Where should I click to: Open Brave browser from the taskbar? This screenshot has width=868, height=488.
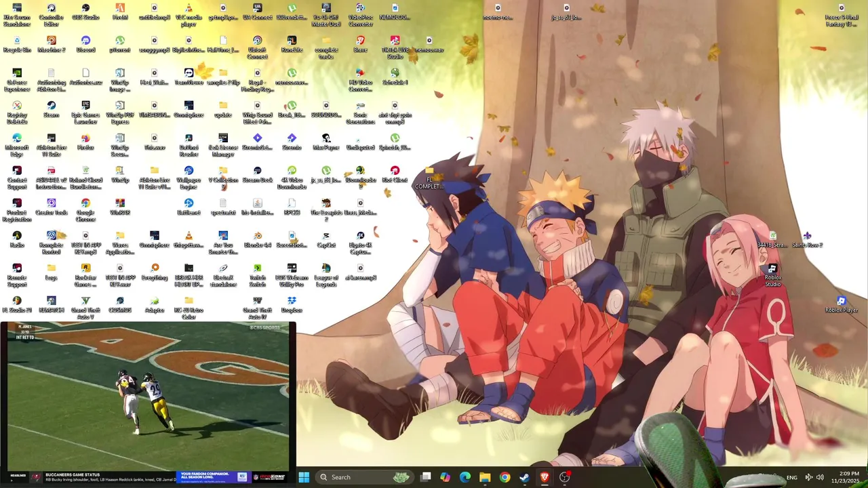pyautogui.click(x=545, y=477)
